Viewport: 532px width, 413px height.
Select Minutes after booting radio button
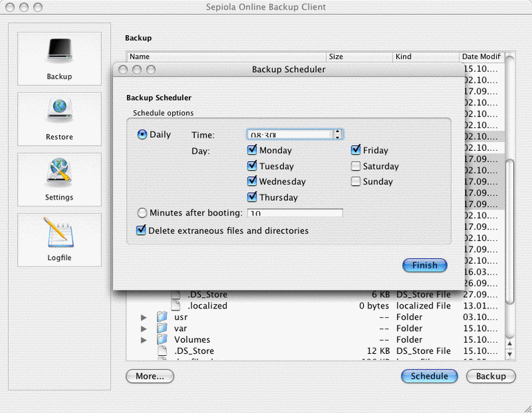[142, 213]
